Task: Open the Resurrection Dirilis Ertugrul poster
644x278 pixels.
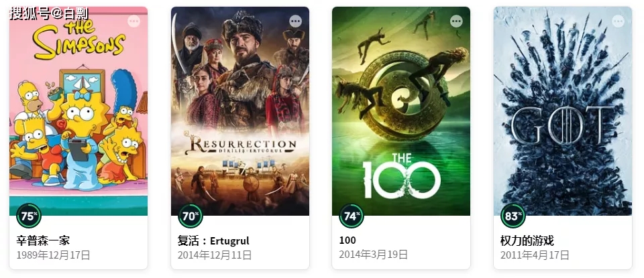Action: 240,111
